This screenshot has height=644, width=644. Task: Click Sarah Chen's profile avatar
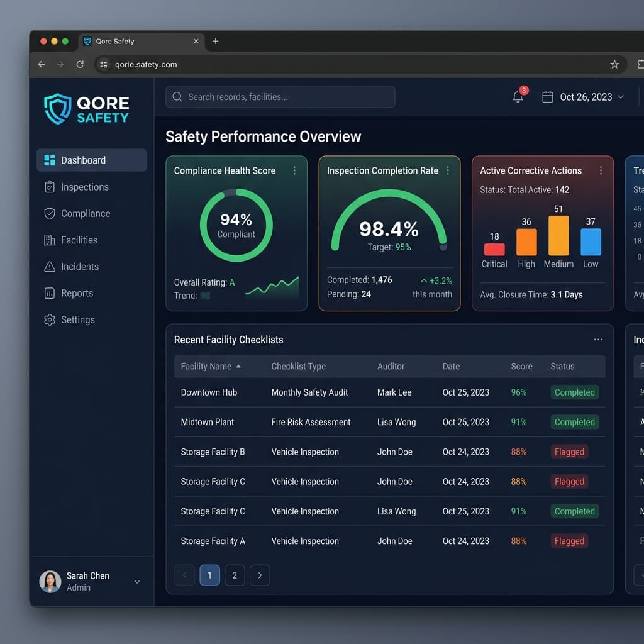(x=50, y=582)
